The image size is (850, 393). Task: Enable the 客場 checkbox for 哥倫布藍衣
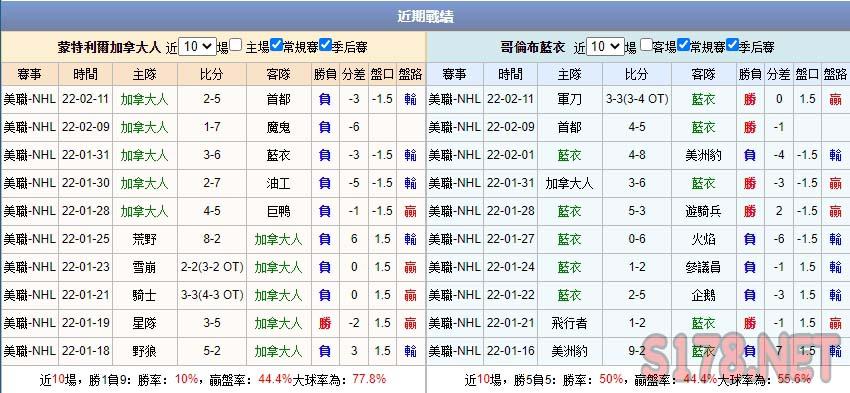click(x=646, y=46)
